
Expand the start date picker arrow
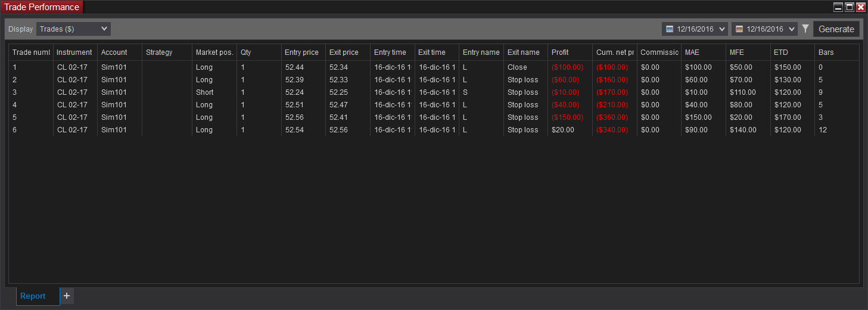723,29
